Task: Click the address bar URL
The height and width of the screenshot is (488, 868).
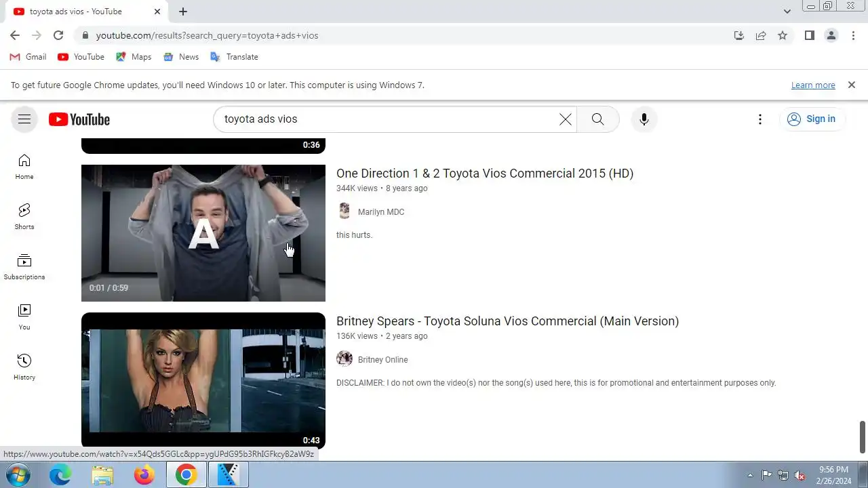Action: [207, 35]
